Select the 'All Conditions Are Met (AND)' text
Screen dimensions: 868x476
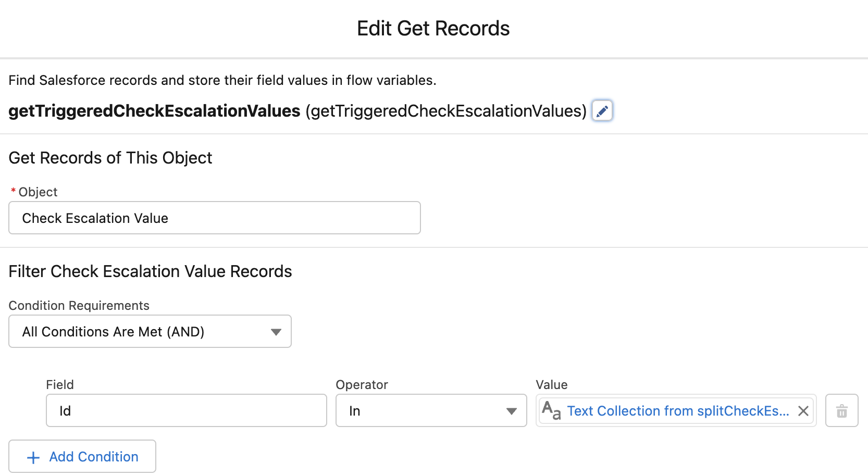113,332
